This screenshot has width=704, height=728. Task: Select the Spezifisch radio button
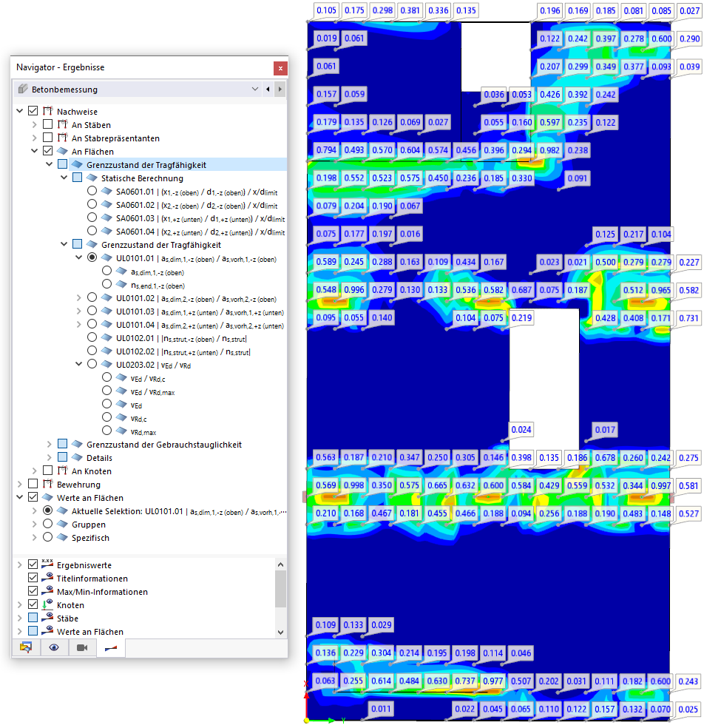pyautogui.click(x=47, y=537)
